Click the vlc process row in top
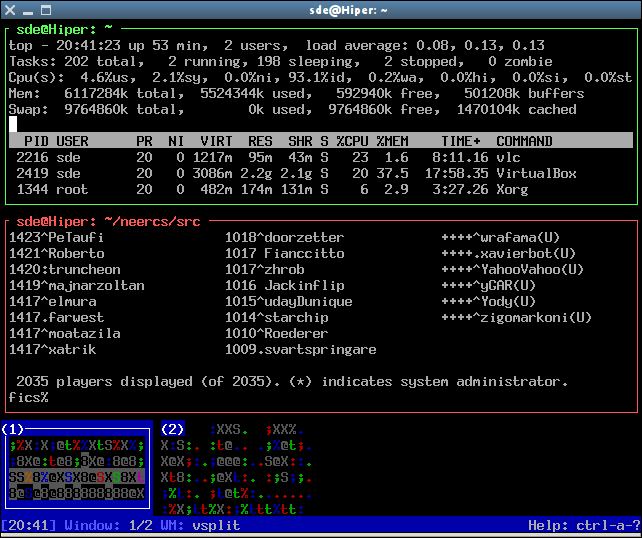 (x=300, y=157)
